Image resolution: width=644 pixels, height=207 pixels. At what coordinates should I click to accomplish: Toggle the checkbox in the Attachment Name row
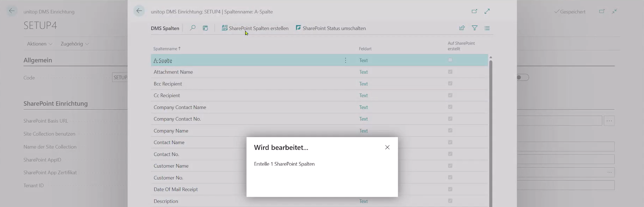coord(450,72)
